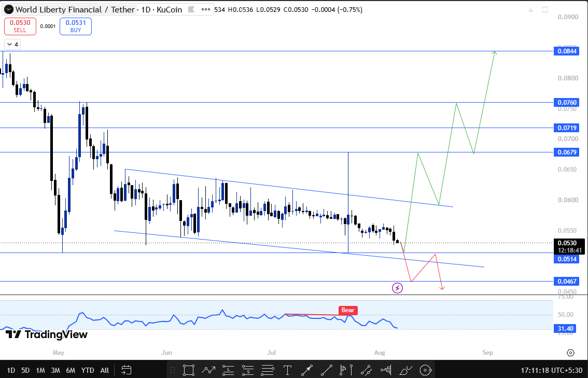Click the purple lightning event icon
This screenshot has height=378, width=588.
click(x=398, y=288)
